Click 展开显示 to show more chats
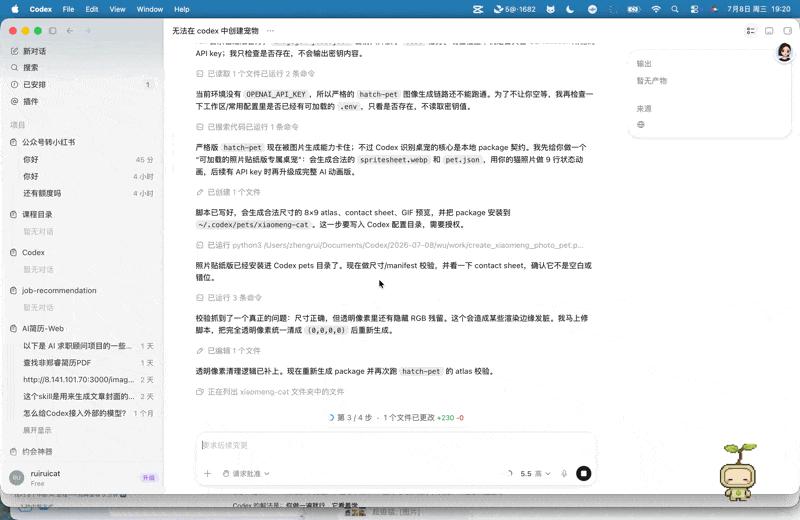The width and height of the screenshot is (800, 520). (37, 430)
